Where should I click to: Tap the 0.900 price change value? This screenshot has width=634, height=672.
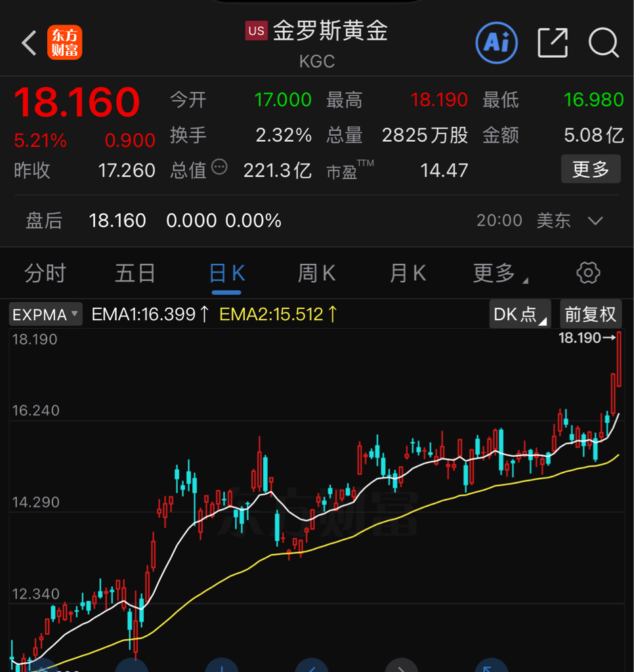tap(130, 140)
